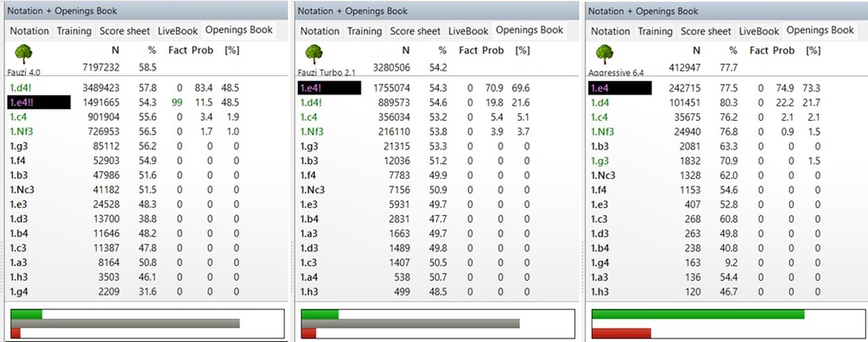Select Openings Book tab in Aggressive 6.4 panel
The image size is (868, 342).
820,30
